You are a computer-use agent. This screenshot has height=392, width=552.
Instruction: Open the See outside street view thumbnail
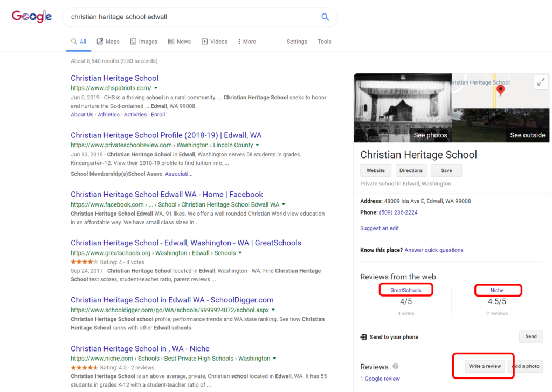pyautogui.click(x=501, y=126)
